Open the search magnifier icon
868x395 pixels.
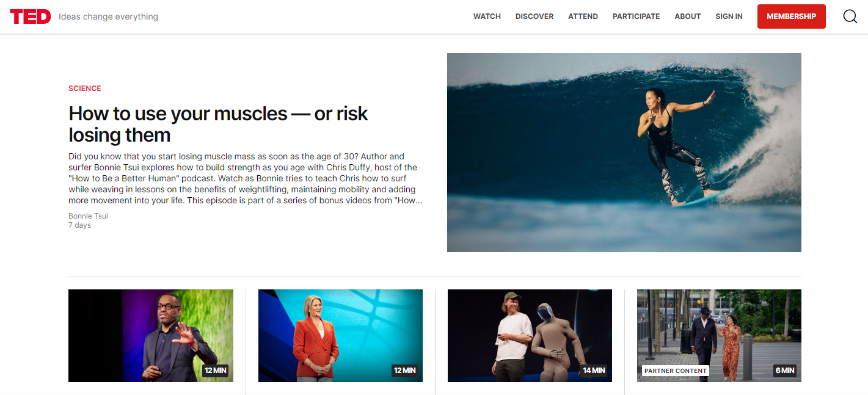tap(850, 16)
